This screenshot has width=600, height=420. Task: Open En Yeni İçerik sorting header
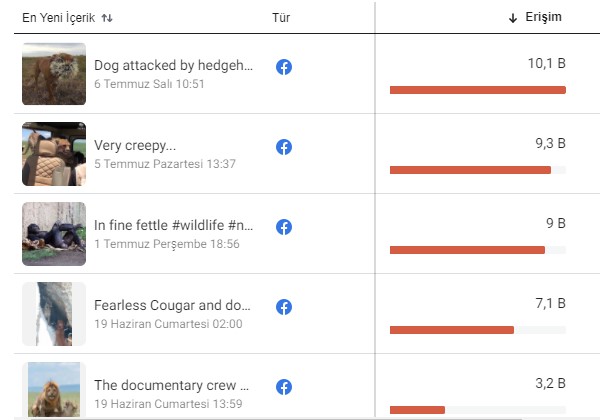pyautogui.click(x=59, y=18)
